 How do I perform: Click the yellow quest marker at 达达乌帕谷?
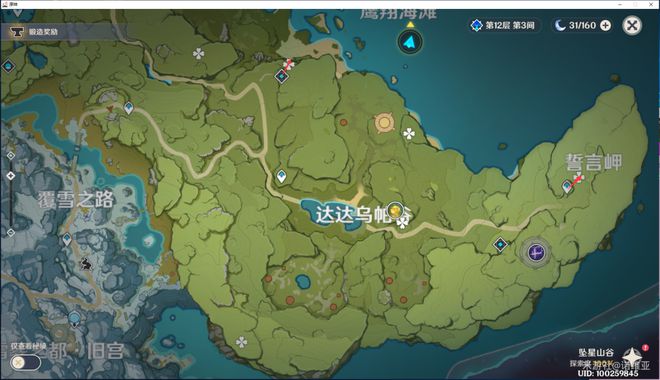[395, 210]
